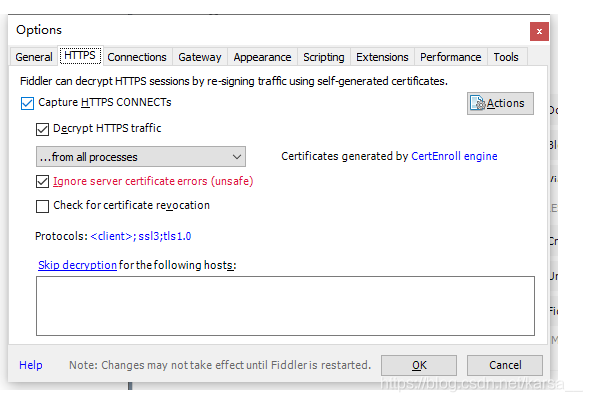Select the HTTPS tab
This screenshot has width=592, height=402.
[x=80, y=55]
